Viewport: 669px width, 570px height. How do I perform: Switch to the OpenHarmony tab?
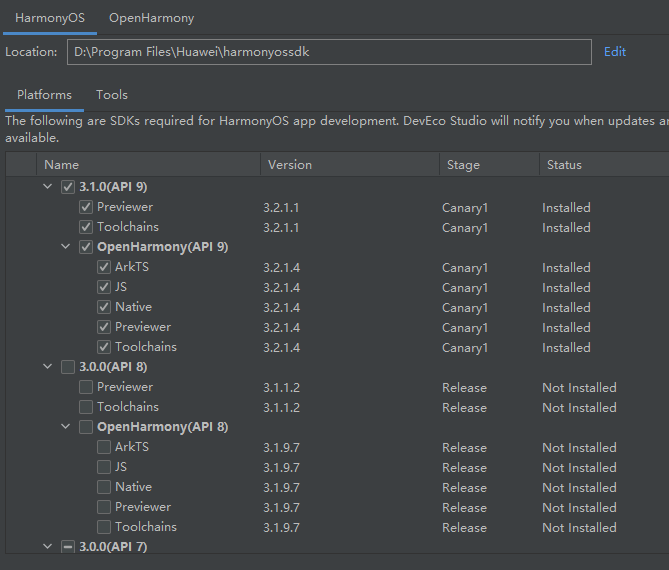pos(151,18)
